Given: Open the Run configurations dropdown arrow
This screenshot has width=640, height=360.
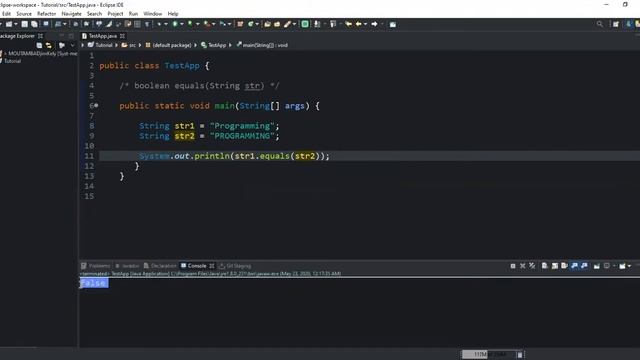Looking at the screenshot, I should 182,24.
